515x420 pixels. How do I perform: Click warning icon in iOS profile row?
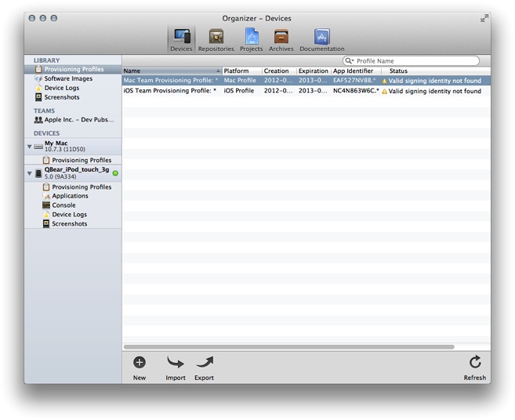(384, 92)
